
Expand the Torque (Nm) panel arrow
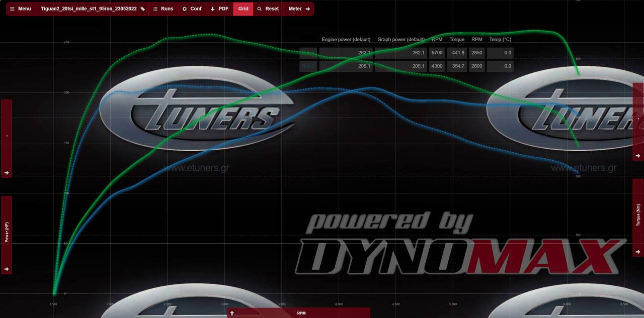click(637, 252)
